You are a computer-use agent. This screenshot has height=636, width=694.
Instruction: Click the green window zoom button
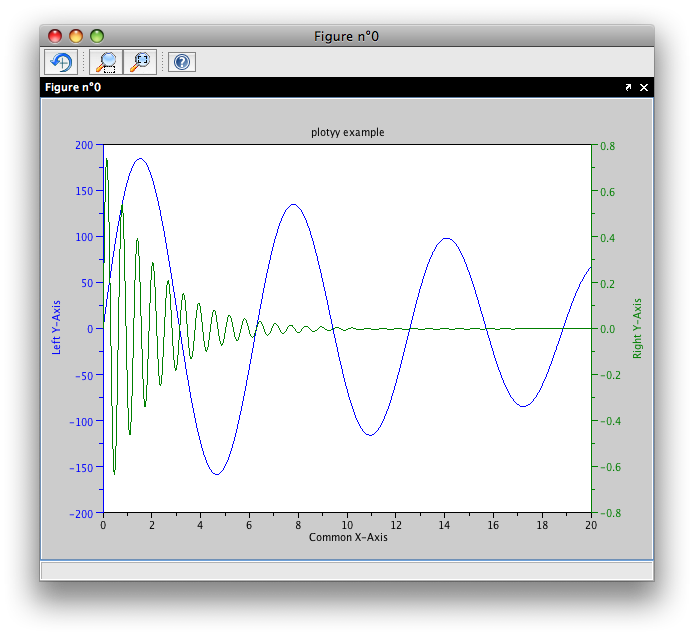click(x=97, y=36)
